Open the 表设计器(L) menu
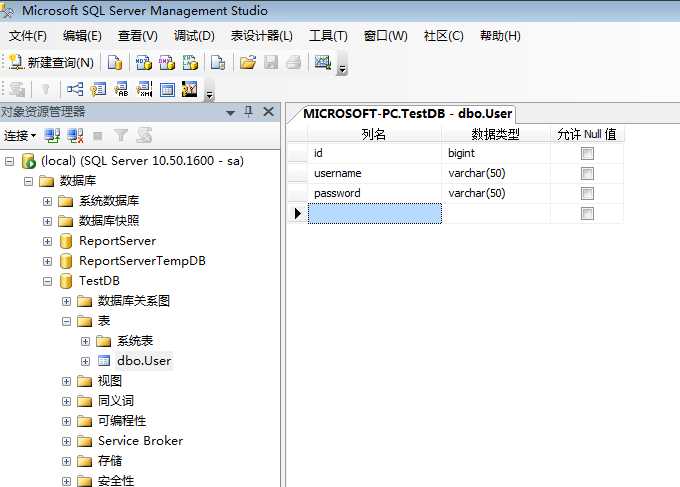Screen dimensions: 680x487 [x=262, y=36]
